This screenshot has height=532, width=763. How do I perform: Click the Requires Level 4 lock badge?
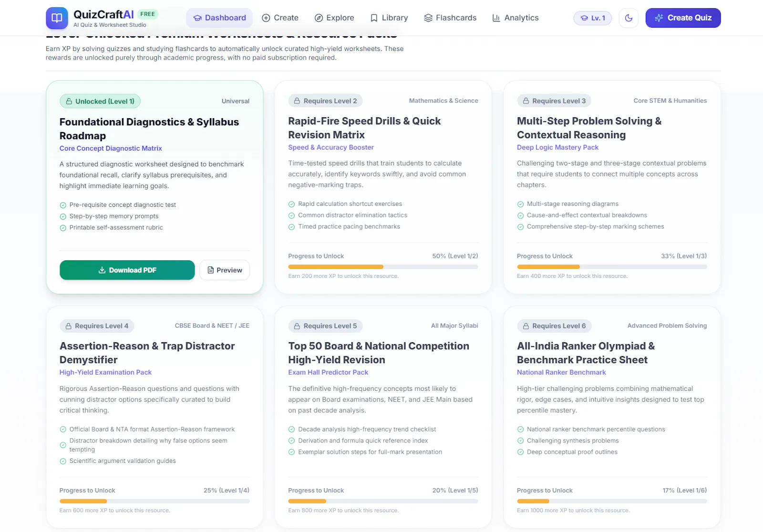[x=97, y=326]
